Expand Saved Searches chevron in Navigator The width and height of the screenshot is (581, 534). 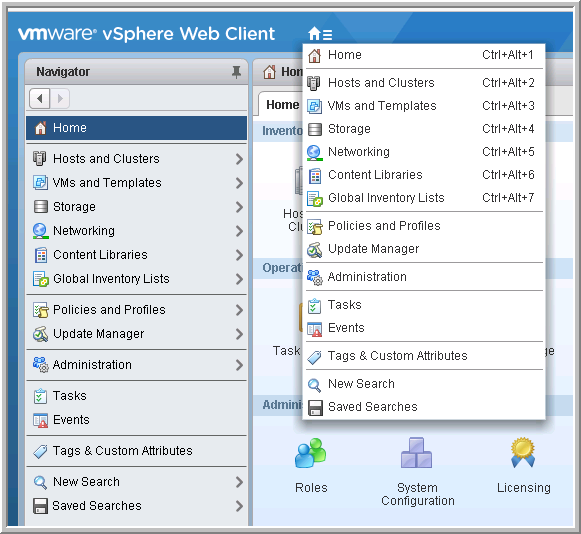click(239, 506)
